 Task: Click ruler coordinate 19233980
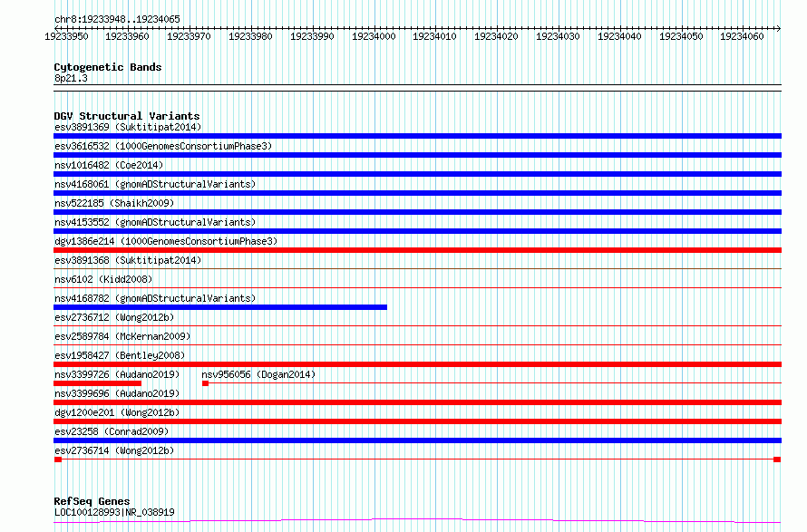pyautogui.click(x=250, y=36)
